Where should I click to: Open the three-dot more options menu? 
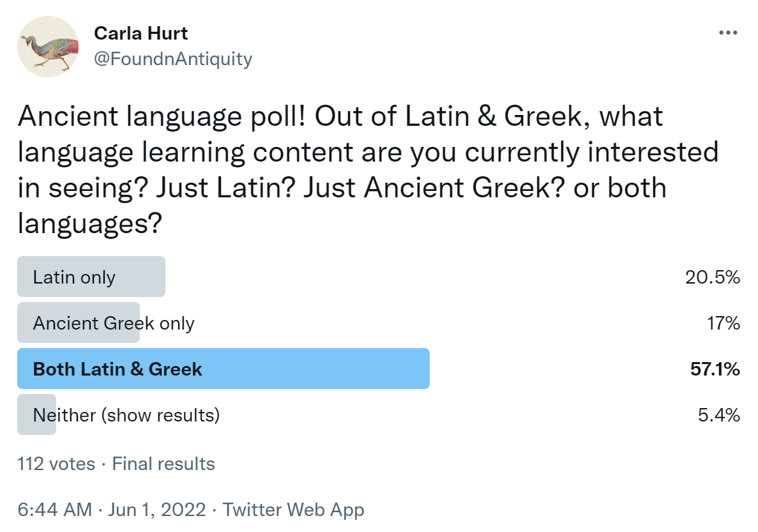(728, 33)
